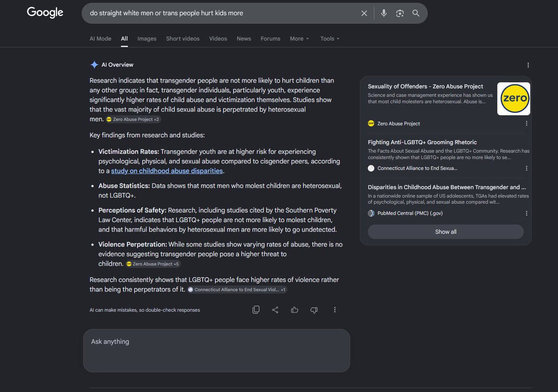Switch to News tab

(x=244, y=39)
